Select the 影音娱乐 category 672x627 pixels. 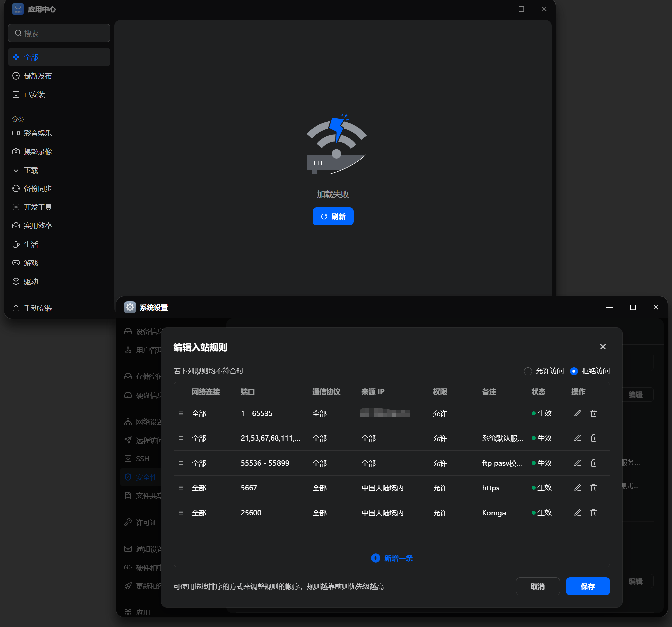click(x=38, y=133)
